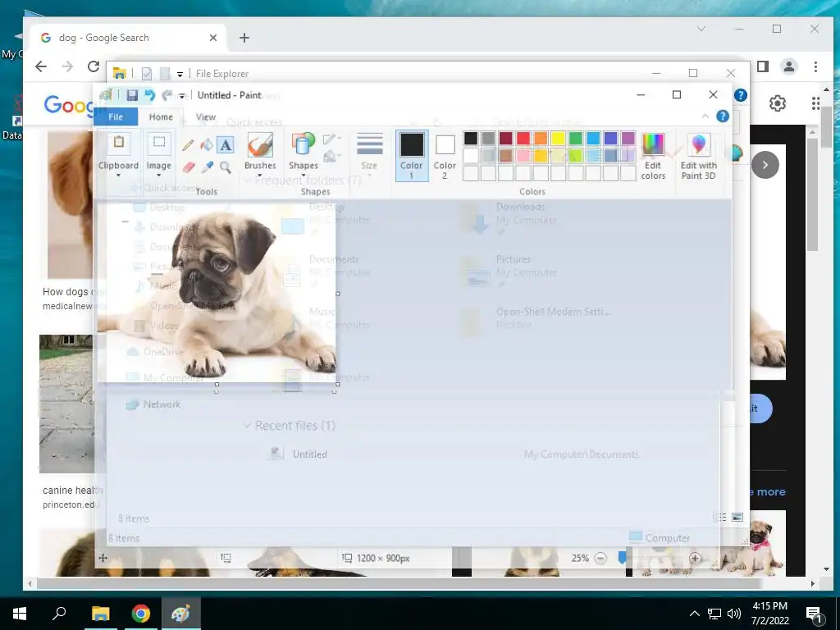Select the Eraser tool in Paint
Viewport: 840px width, 630px height.
point(188,167)
